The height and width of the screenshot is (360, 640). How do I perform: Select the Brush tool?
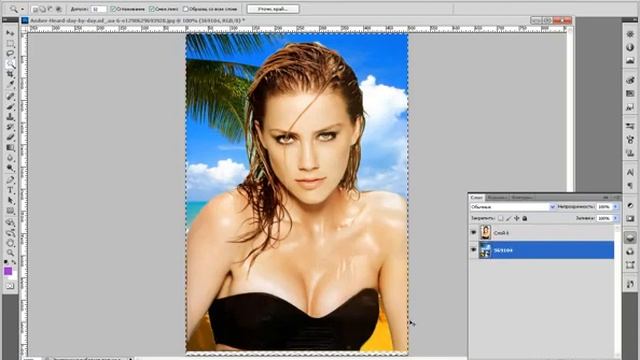pyautogui.click(x=10, y=107)
